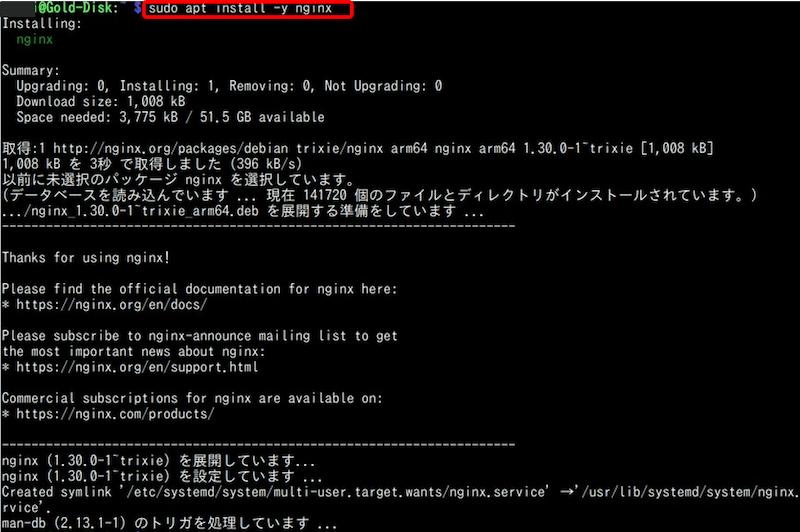
Task: Click the 'nginx (1.30.0-1~trixie) を展開しています' line
Action: coord(158,461)
